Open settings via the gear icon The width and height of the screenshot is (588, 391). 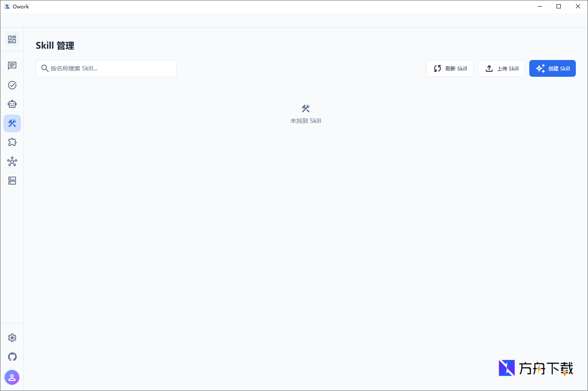[x=12, y=338]
